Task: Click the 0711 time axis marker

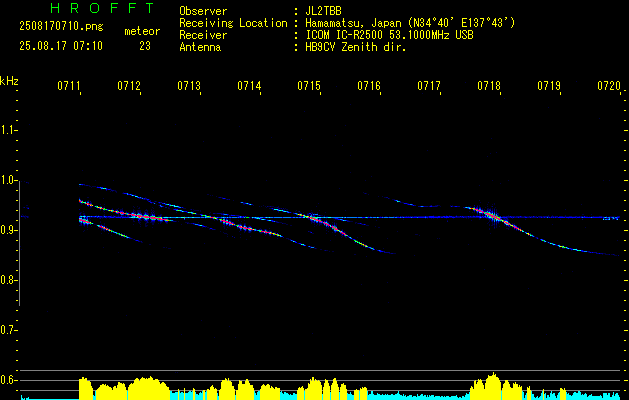Action: [69, 85]
